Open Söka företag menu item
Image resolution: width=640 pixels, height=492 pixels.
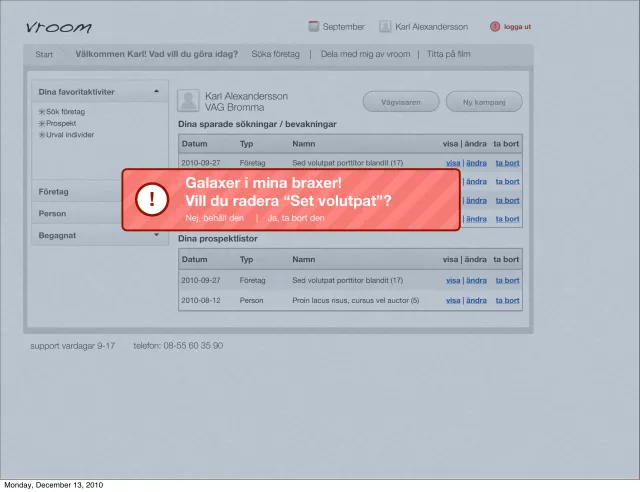(276, 54)
